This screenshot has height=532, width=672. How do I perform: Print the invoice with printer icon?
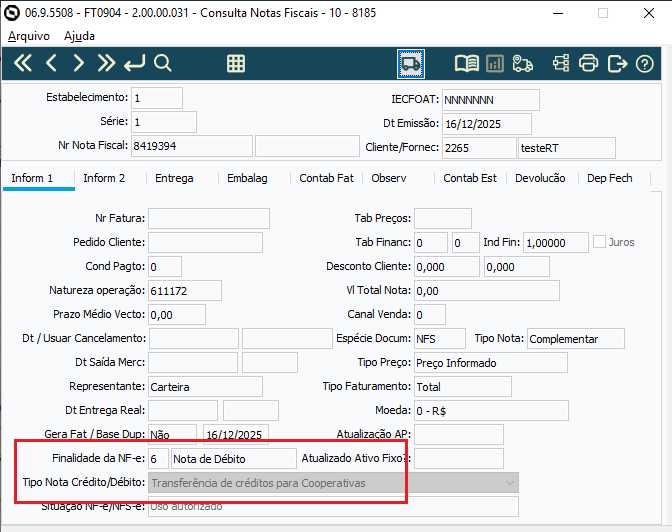coord(588,64)
